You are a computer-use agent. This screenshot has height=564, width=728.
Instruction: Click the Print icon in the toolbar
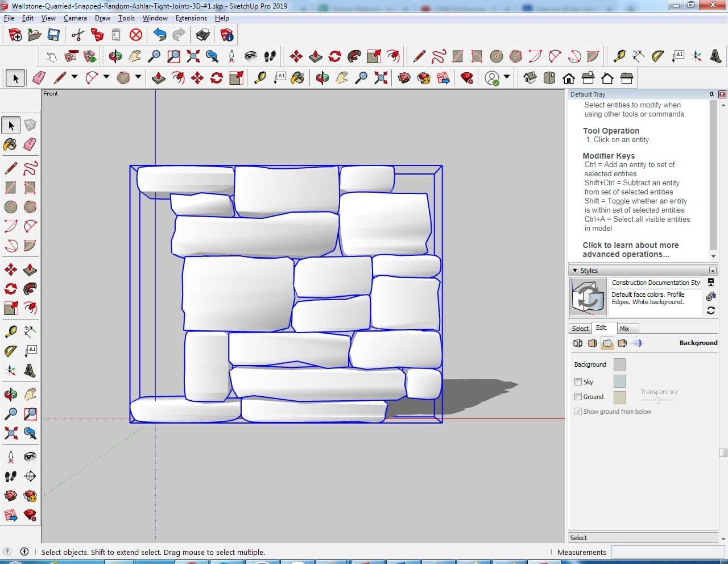click(202, 35)
